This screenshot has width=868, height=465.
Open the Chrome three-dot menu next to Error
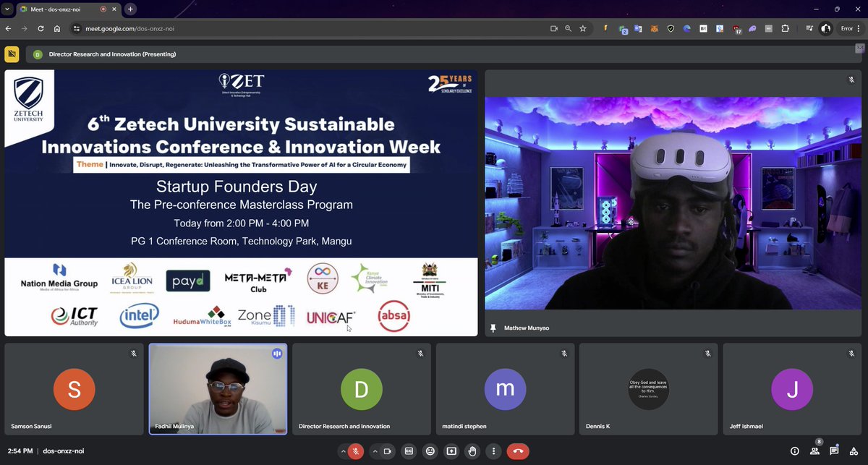(860, 29)
